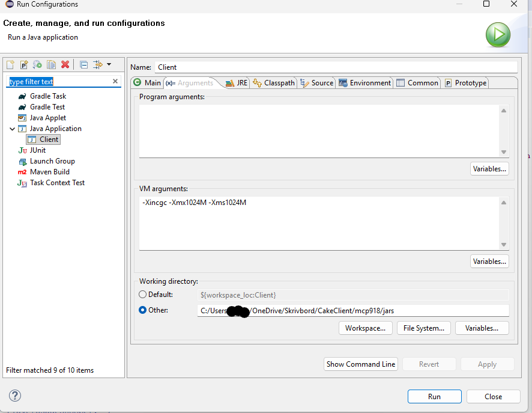The width and height of the screenshot is (532, 413).
Task: Maximize the Run Configurations window
Action: [x=486, y=4]
